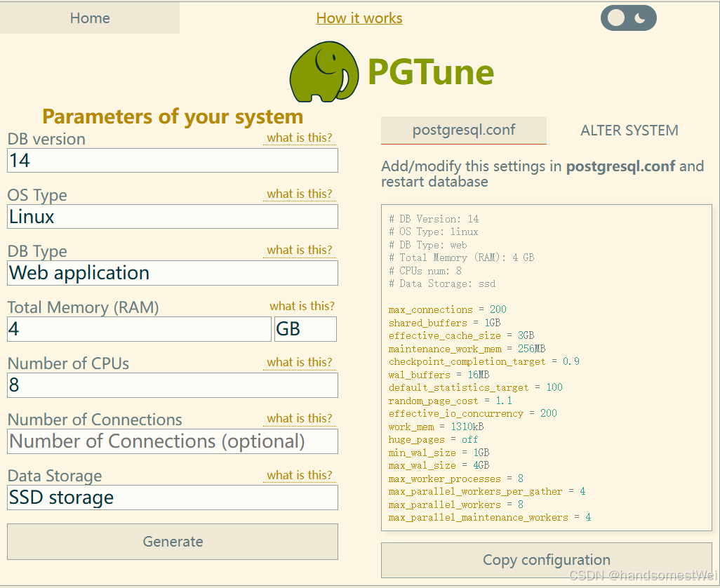
Task: Click the 'max_wal_size = 4GB' line
Action: (439, 466)
